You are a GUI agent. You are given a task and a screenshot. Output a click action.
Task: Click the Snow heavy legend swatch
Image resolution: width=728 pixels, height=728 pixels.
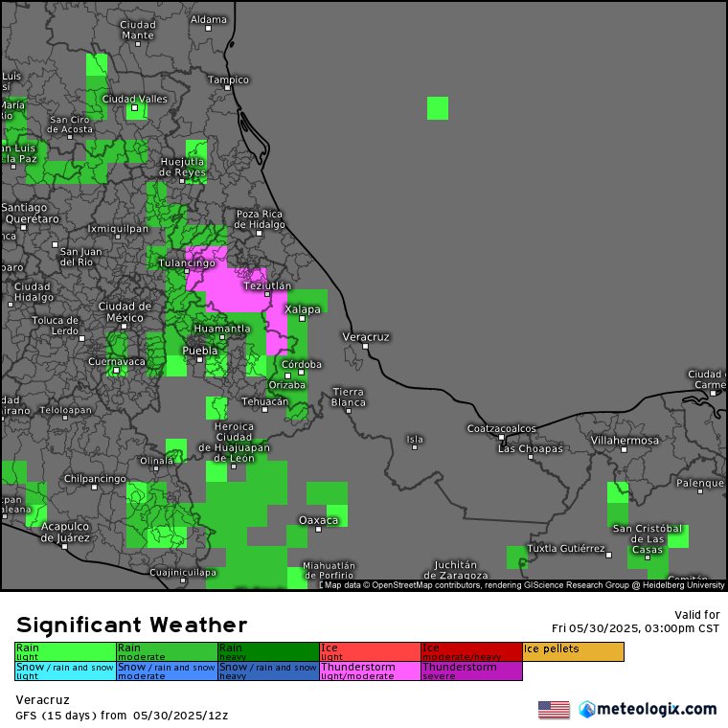269,671
